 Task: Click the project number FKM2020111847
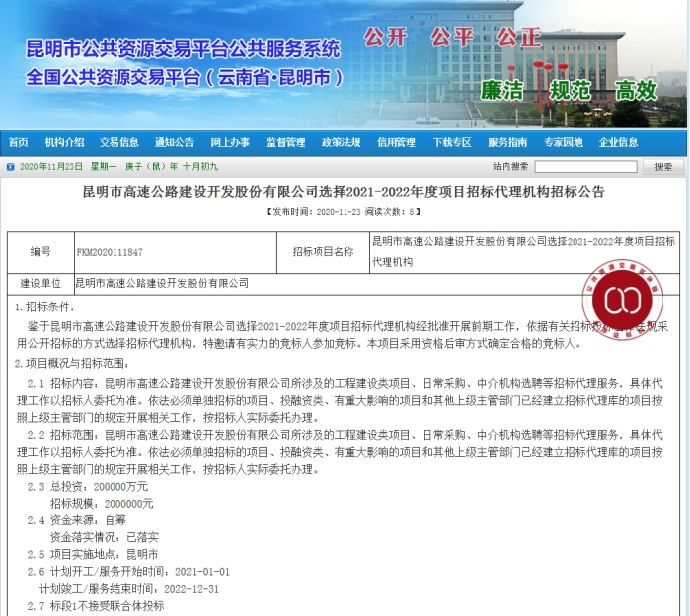pyautogui.click(x=110, y=253)
